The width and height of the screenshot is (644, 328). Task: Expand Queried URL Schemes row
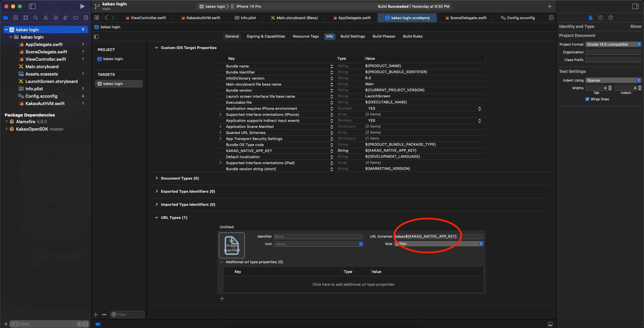tap(220, 133)
